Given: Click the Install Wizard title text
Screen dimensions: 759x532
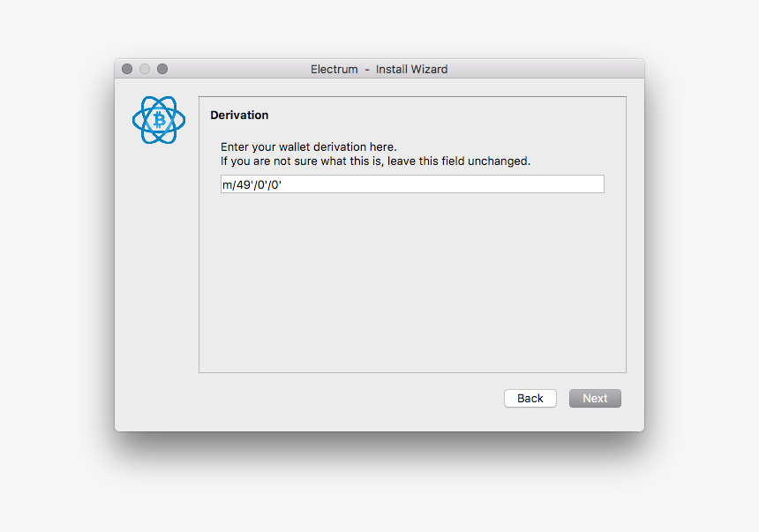Looking at the screenshot, I should tap(411, 69).
